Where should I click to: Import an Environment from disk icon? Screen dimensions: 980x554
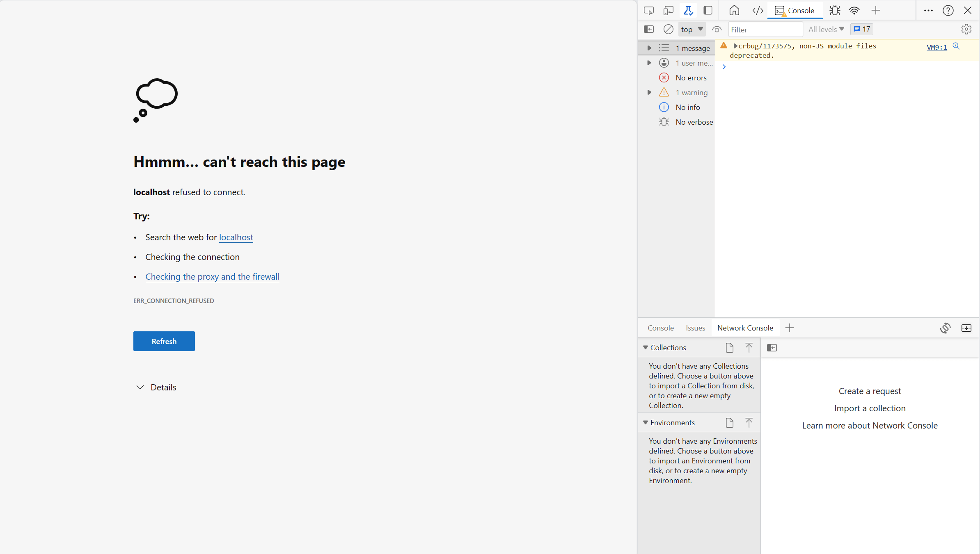point(749,423)
